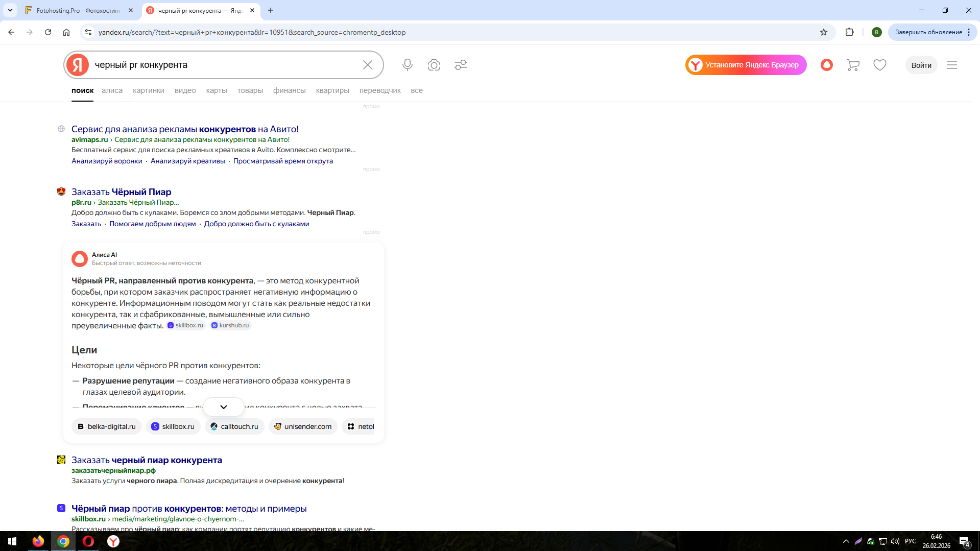The image size is (980, 551).
Task: Open kurshub.ru inline source citation
Action: [x=230, y=325]
